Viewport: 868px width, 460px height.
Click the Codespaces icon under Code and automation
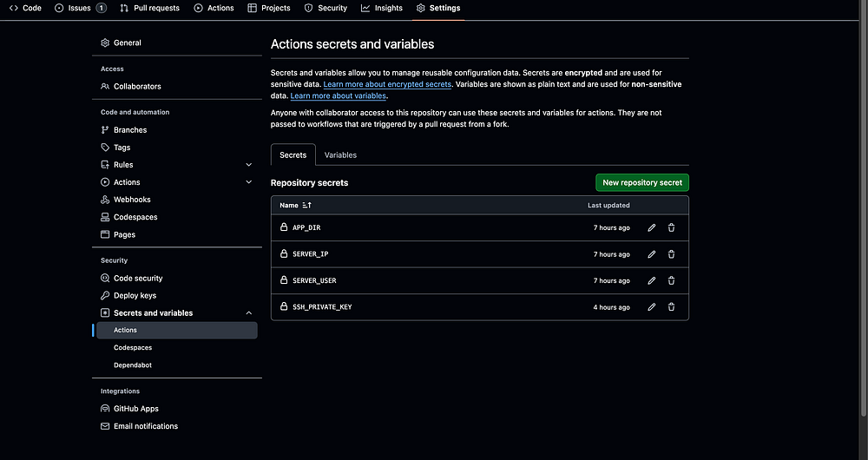105,217
